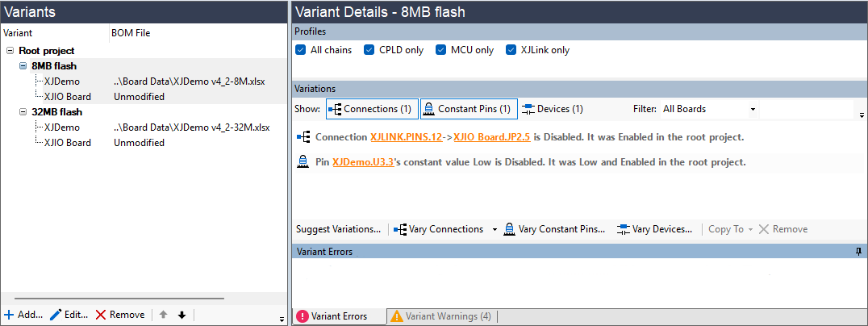Uncheck the All chains profile checkbox
This screenshot has width=868, height=326.
(302, 50)
